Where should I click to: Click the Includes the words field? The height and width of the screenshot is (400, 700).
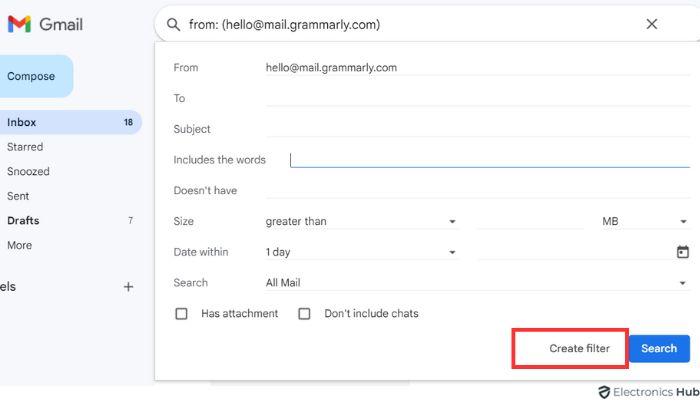(x=490, y=160)
